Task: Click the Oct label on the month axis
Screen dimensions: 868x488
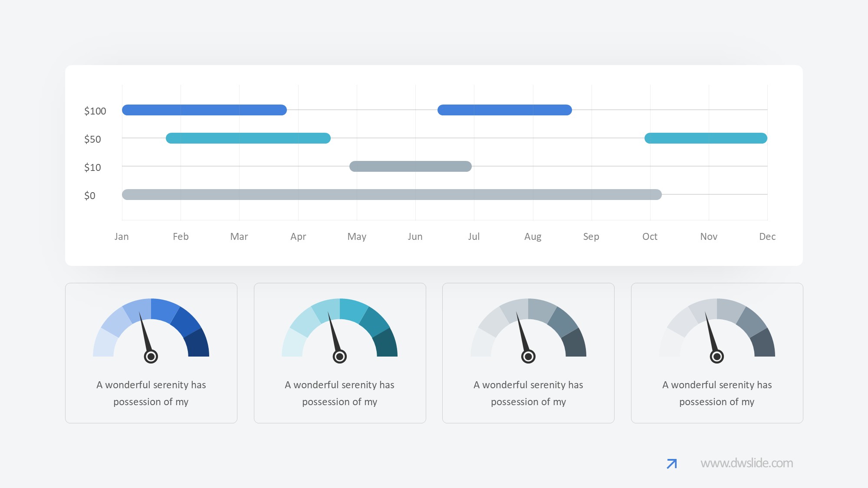Action: 650,236
